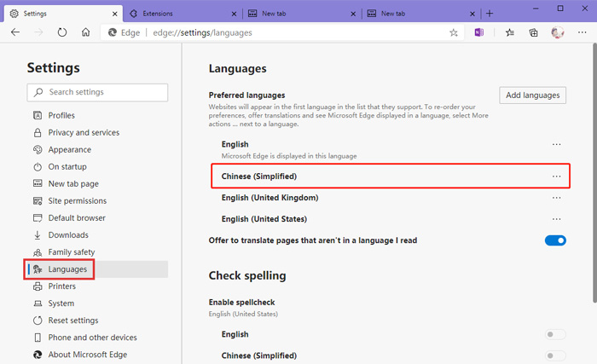Click the System icon in sidebar

click(38, 303)
